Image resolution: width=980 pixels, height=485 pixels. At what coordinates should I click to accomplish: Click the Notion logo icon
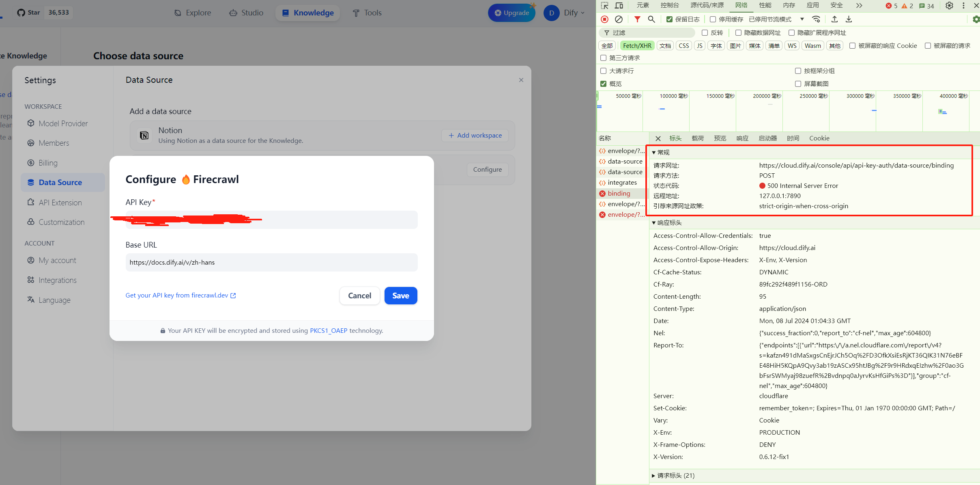(x=144, y=135)
